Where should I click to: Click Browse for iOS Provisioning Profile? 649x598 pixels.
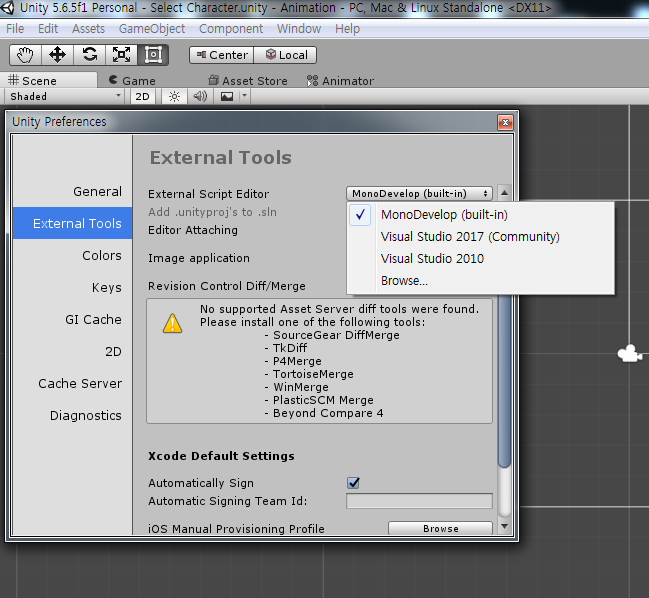(x=440, y=528)
